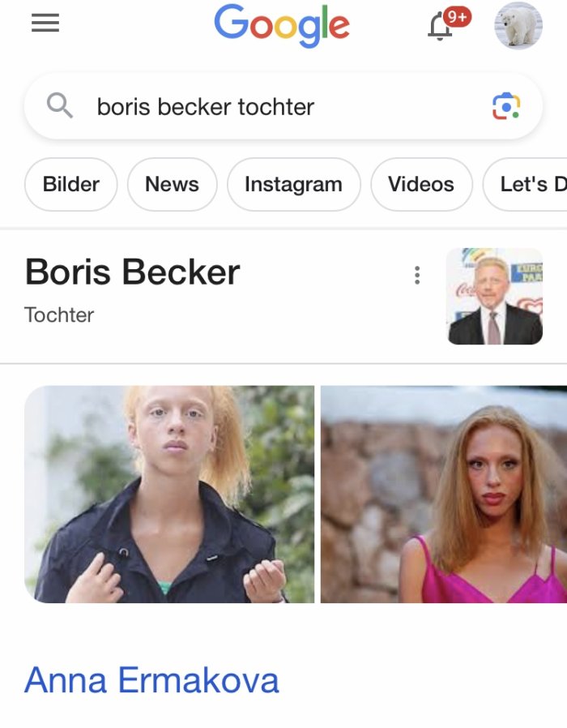567x728 pixels.
Task: Switch to the Videos filter
Action: (421, 184)
